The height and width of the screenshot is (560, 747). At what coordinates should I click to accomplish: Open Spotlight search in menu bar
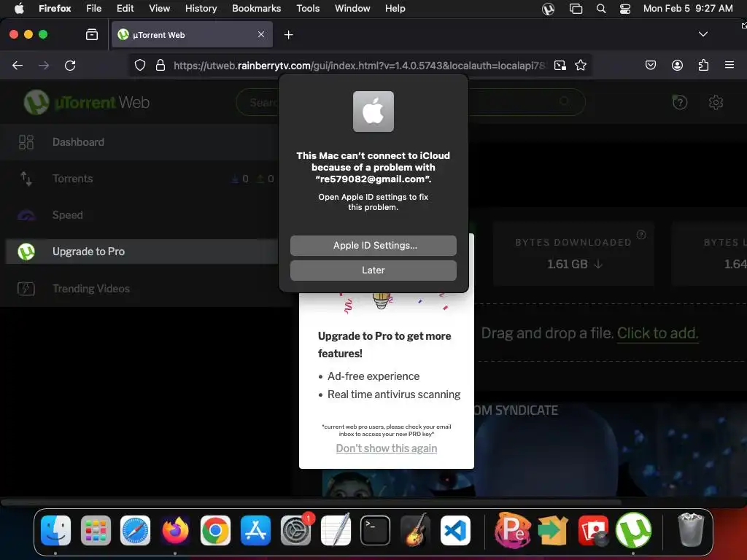[x=601, y=9]
